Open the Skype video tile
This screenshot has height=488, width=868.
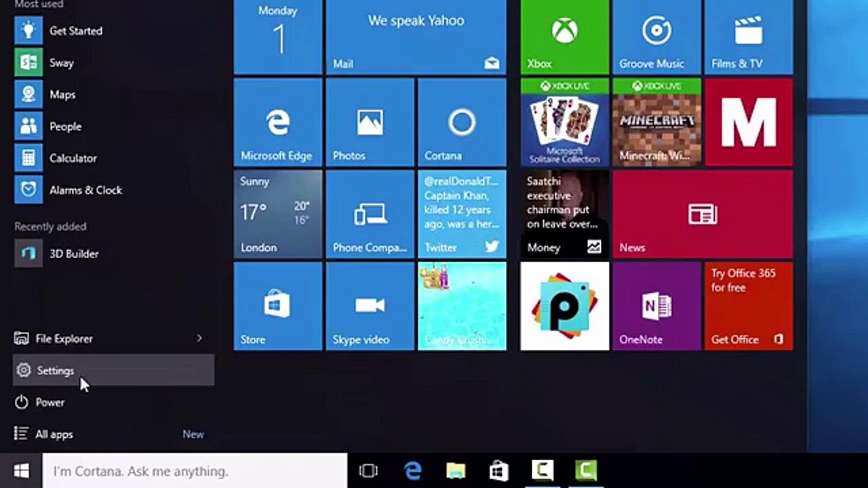coord(370,306)
